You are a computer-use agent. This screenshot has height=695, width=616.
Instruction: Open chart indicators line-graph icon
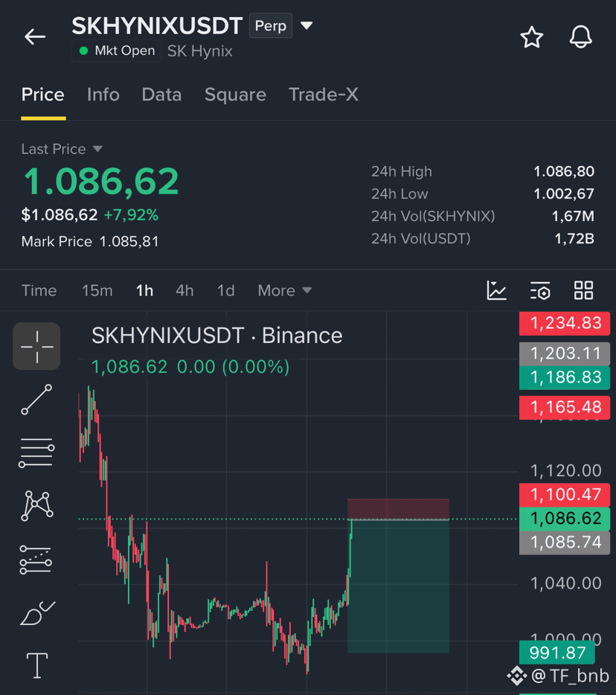tap(496, 290)
